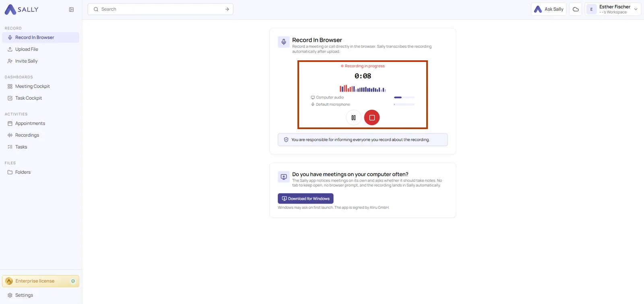Image resolution: width=644 pixels, height=304 pixels.
Task: Click the Default microphone level bar
Action: pyautogui.click(x=404, y=105)
